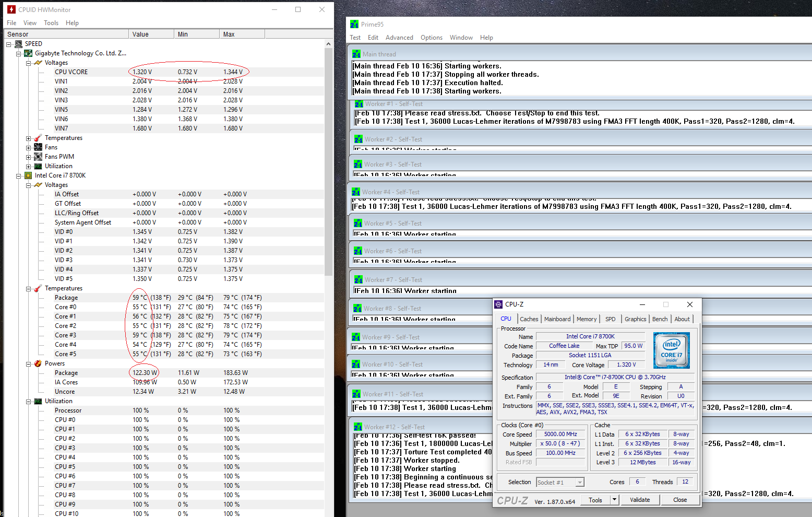Image resolution: width=812 pixels, height=517 pixels.
Task: Click the Temperatures icon under Intel Core i7 8700K
Action: (38, 288)
